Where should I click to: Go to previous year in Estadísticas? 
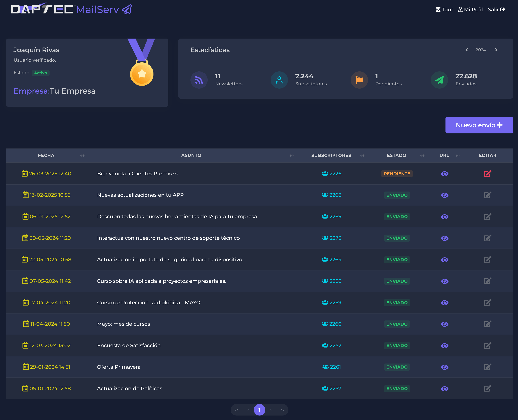[467, 50]
